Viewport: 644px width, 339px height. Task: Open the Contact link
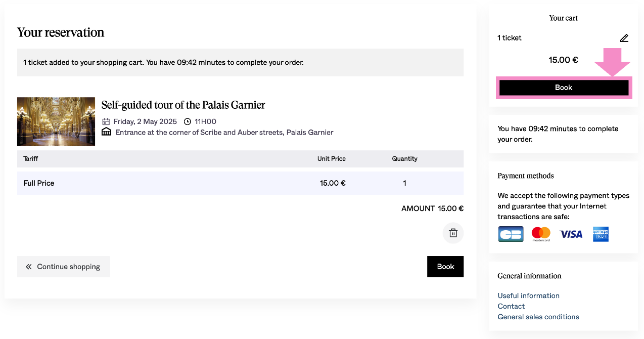[511, 306]
